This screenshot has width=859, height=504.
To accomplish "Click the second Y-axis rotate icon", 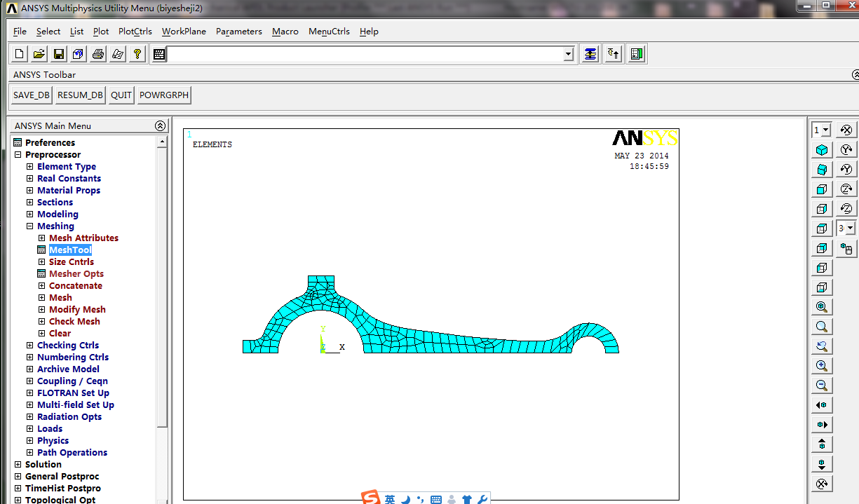I will pos(846,170).
